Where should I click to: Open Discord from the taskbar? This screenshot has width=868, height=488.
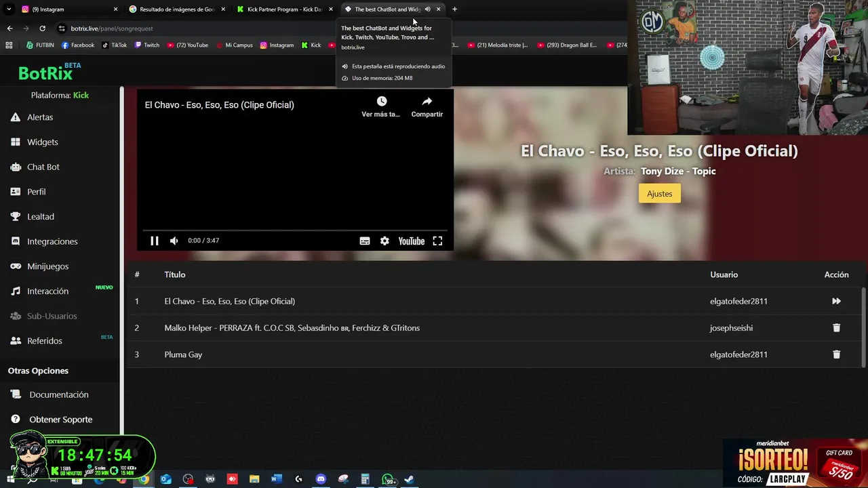(x=321, y=479)
